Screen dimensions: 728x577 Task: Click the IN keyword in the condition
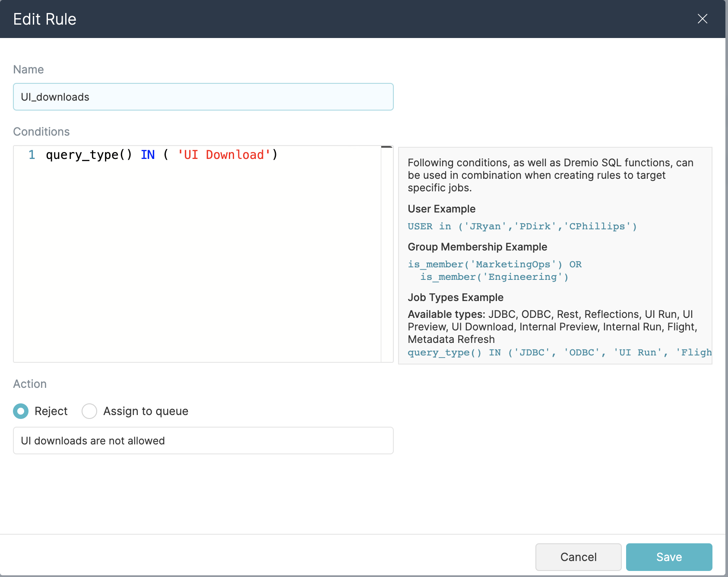click(148, 155)
